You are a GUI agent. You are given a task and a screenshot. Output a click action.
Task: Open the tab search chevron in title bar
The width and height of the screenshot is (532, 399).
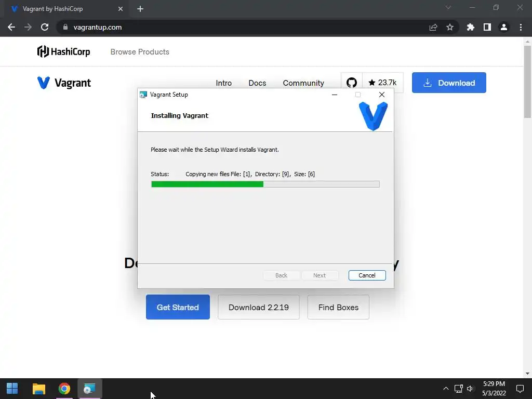click(448, 7)
